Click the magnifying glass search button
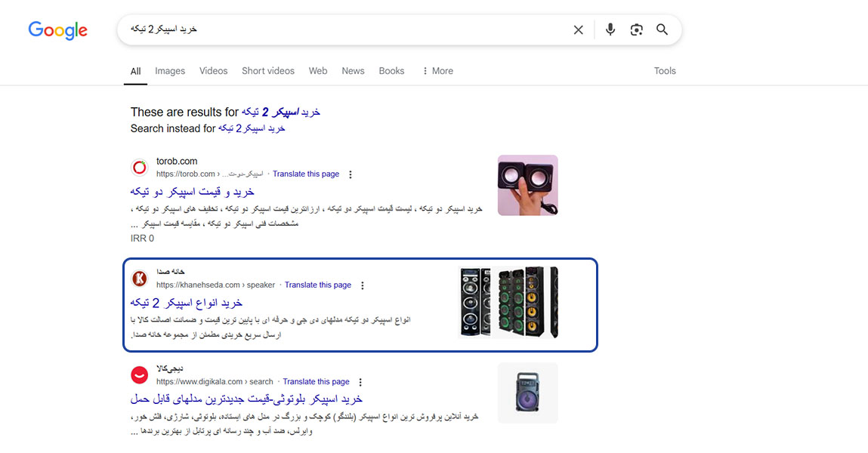Screen dimensions: 868x453 [x=662, y=30]
